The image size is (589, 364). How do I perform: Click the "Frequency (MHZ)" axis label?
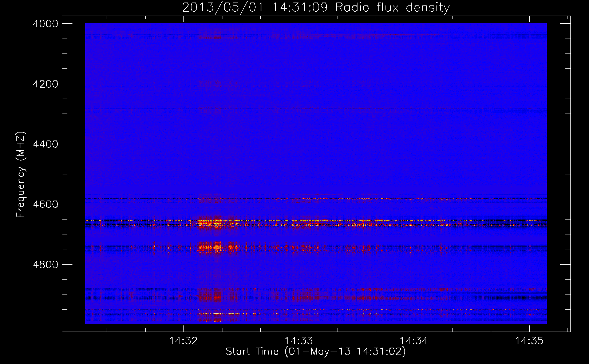click(x=21, y=175)
